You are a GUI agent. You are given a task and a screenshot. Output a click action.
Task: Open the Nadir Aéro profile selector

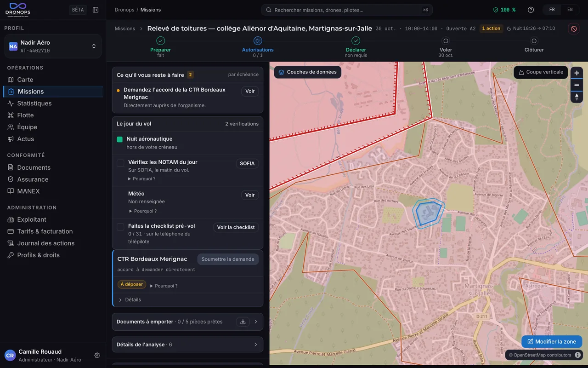pyautogui.click(x=53, y=46)
